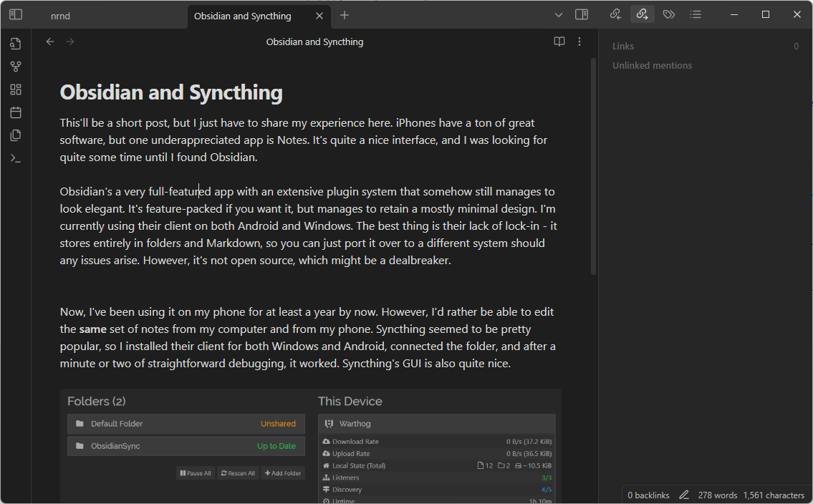Open today's daily note icon
This screenshot has height=504, width=813.
pyautogui.click(x=16, y=112)
